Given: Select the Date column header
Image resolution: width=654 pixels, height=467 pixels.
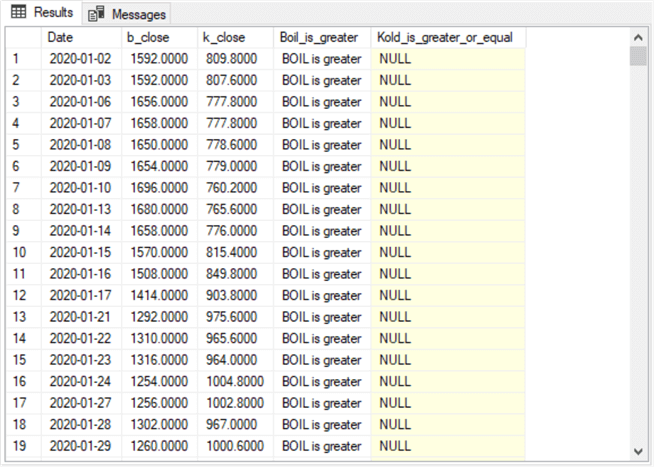Looking at the screenshot, I should [x=81, y=38].
